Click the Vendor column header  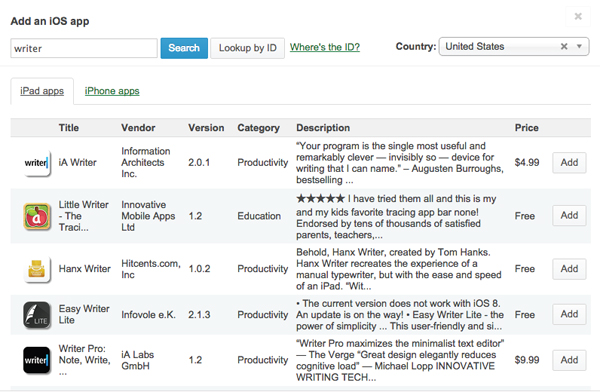(x=138, y=128)
